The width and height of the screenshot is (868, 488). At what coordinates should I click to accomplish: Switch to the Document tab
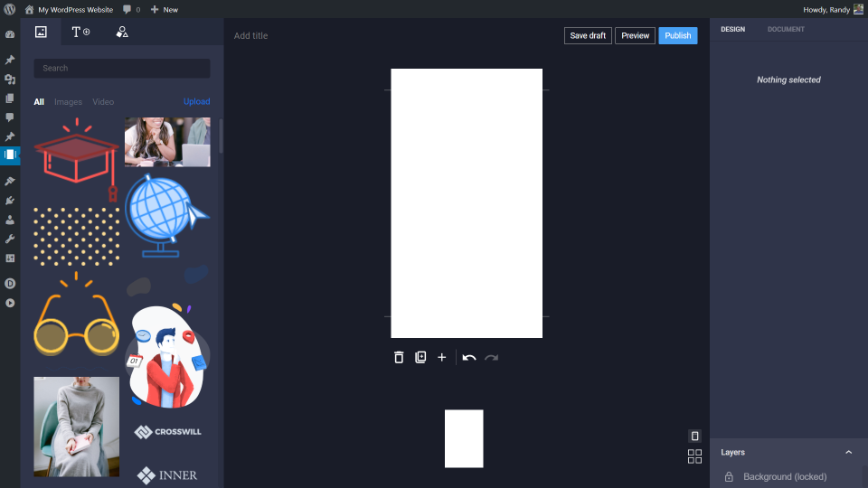pos(786,29)
